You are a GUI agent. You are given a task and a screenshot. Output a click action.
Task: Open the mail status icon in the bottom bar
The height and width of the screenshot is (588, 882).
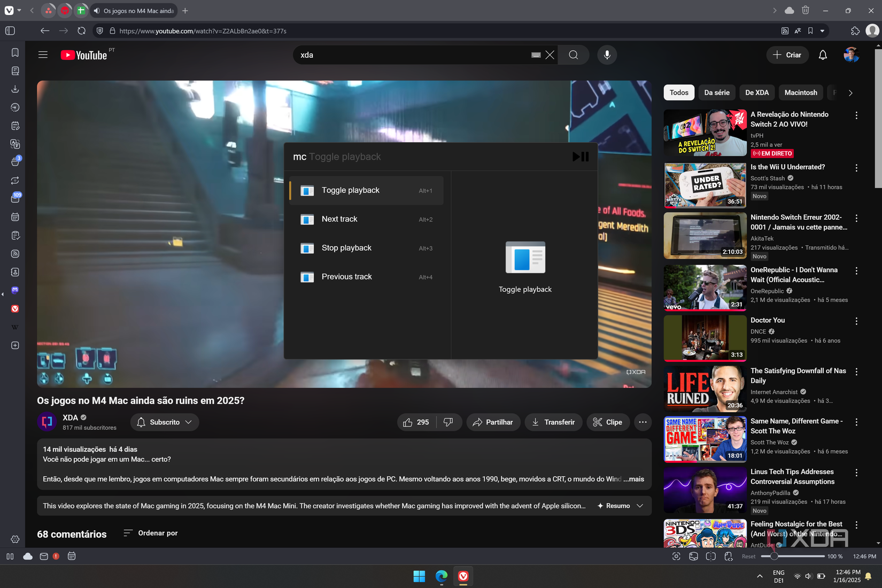[43, 556]
